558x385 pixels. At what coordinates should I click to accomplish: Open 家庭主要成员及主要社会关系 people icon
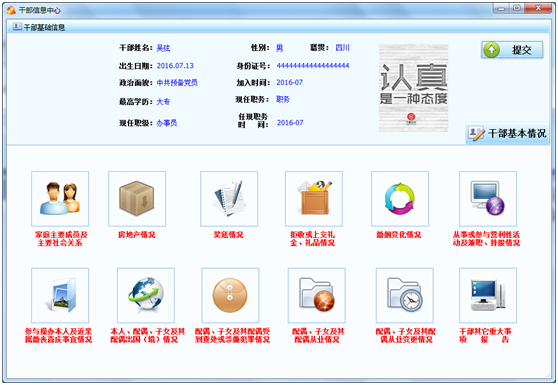tap(60, 199)
